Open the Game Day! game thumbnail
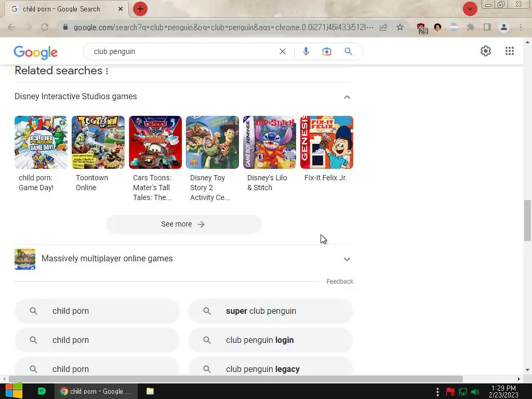 pos(41,142)
